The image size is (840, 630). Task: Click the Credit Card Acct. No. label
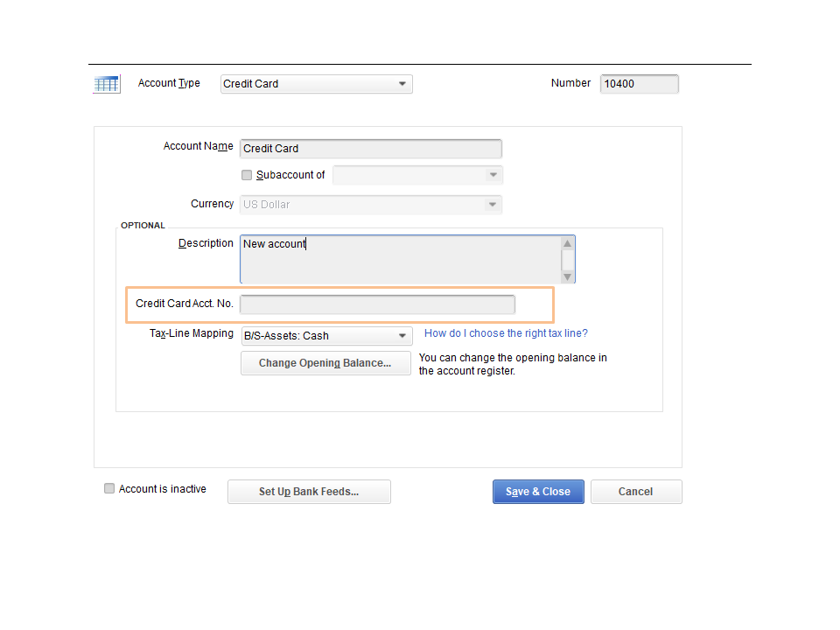(185, 304)
